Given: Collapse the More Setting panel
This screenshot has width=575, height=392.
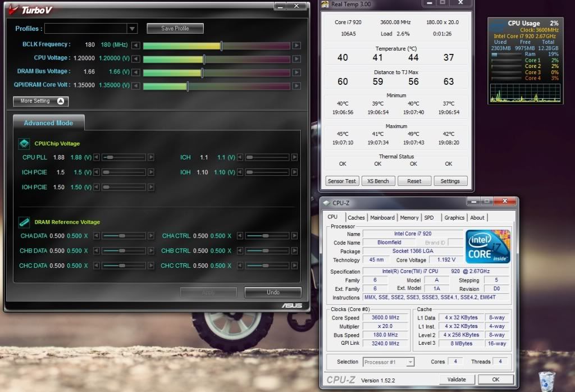Looking at the screenshot, I should pyautogui.click(x=40, y=101).
